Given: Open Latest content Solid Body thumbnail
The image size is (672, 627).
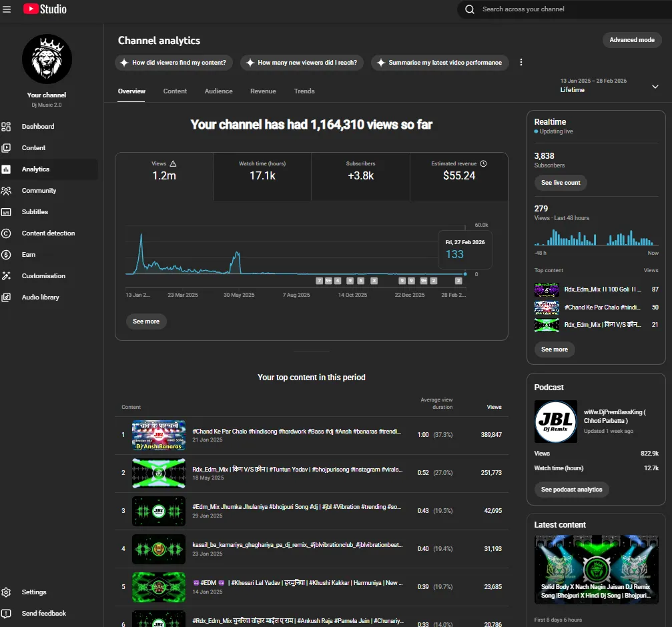Looking at the screenshot, I should pyautogui.click(x=596, y=570).
